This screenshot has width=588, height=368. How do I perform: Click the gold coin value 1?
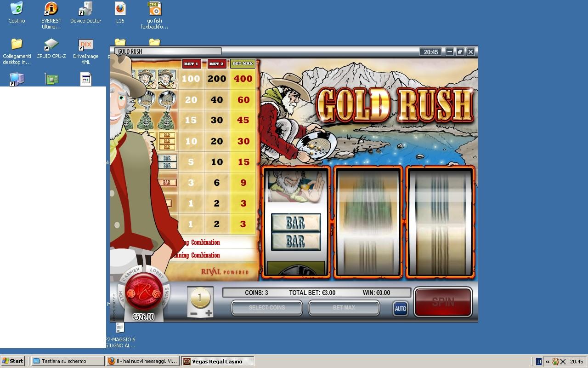200,299
